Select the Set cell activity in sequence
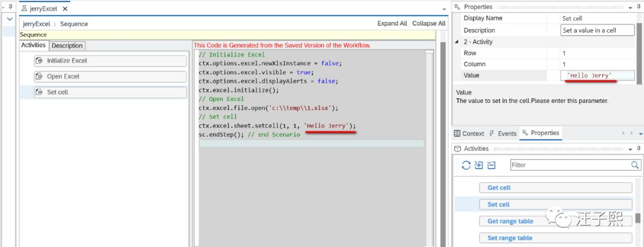Screen dimensions: 644x247 110,93
